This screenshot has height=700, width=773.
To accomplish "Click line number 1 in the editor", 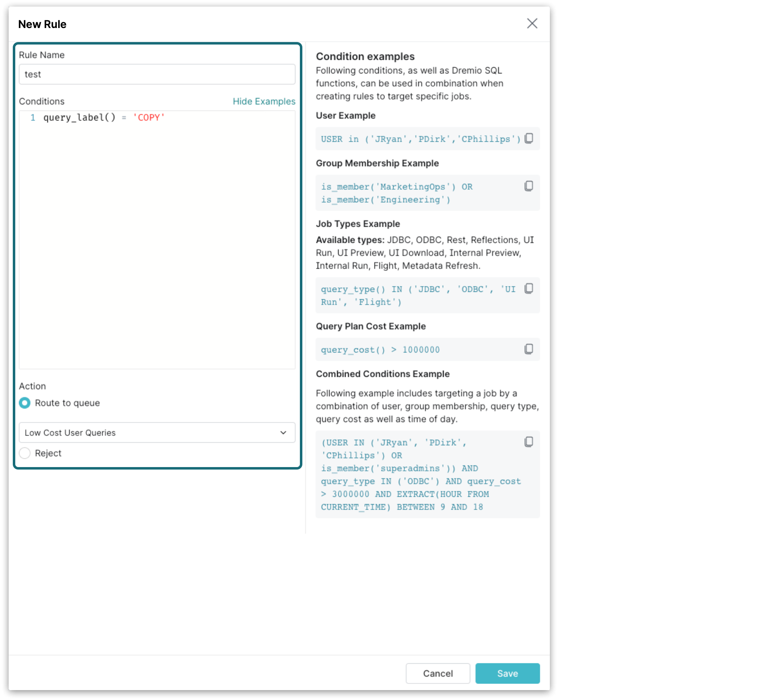I will click(33, 118).
